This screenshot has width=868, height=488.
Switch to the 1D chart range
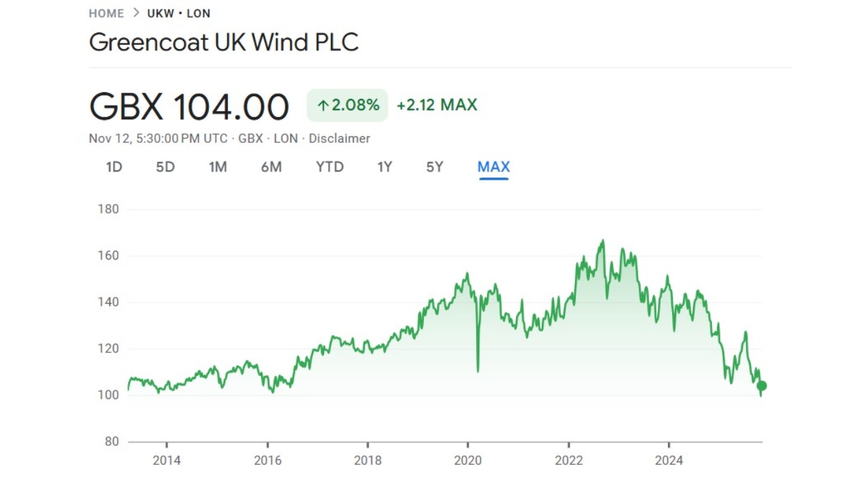pos(113,167)
